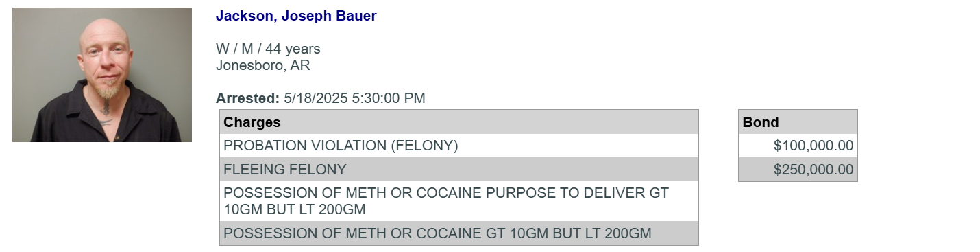
Task: Click the $100,000.00 bond amount
Action: tap(813, 146)
